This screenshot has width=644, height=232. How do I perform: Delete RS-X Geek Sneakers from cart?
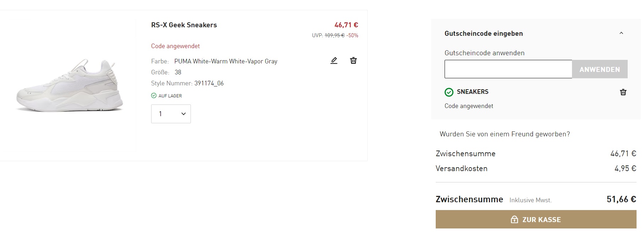353,61
